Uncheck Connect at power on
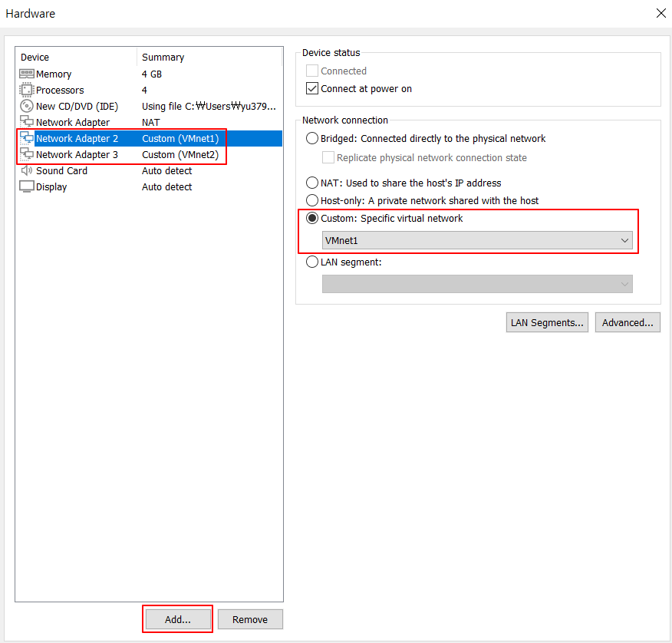The image size is (672, 643). click(312, 88)
